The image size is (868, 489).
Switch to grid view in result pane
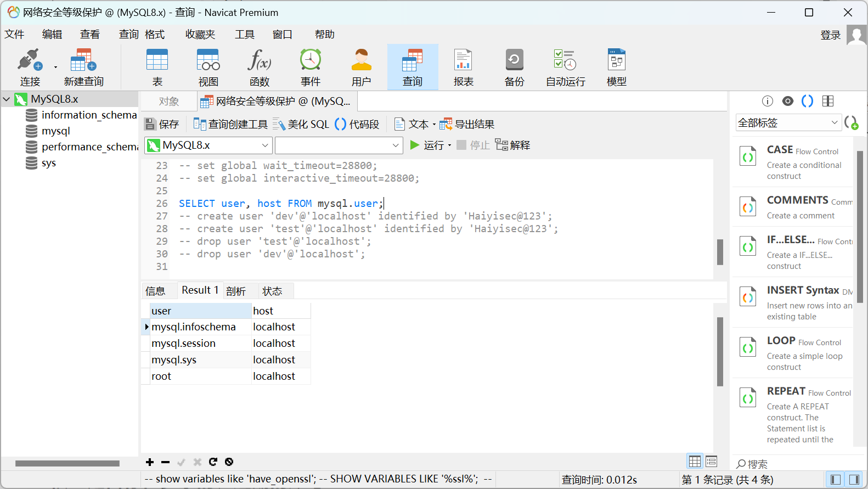click(x=695, y=462)
